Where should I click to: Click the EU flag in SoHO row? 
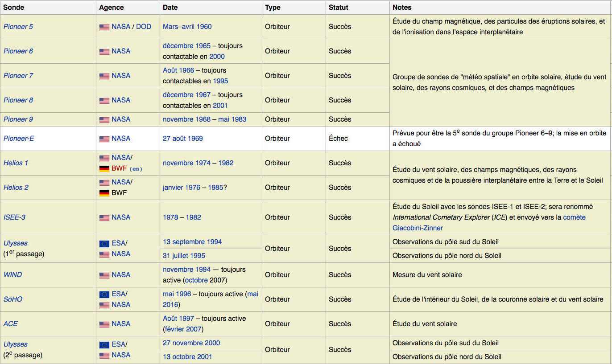[x=104, y=294]
